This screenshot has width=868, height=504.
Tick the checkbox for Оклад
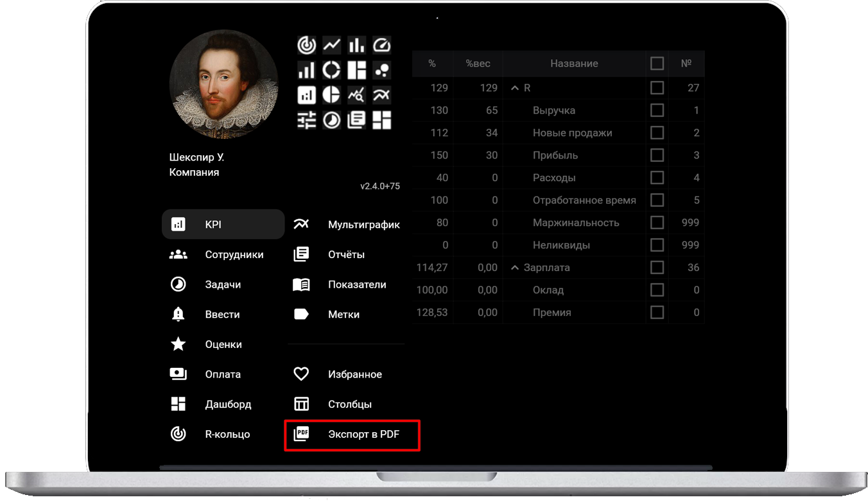(657, 290)
